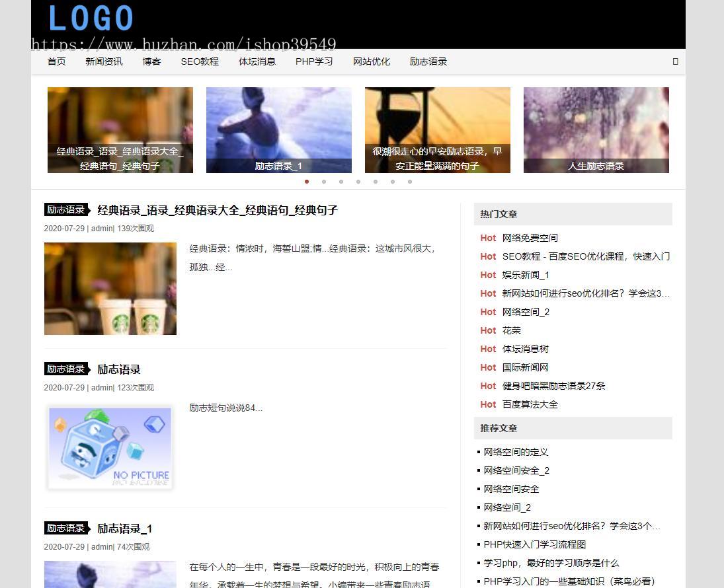Viewport: 724px width, 588px height.
Task: Open hot article 娱乐新闻_1
Action: pos(526,275)
